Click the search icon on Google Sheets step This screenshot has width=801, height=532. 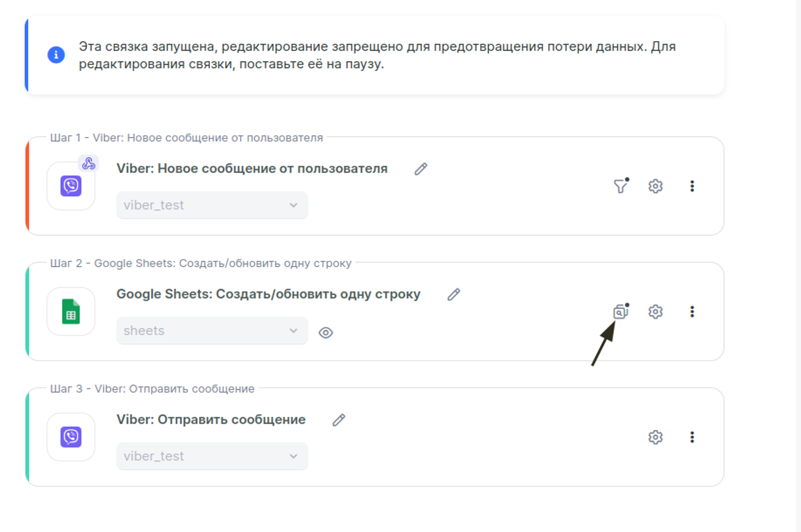[x=620, y=312]
